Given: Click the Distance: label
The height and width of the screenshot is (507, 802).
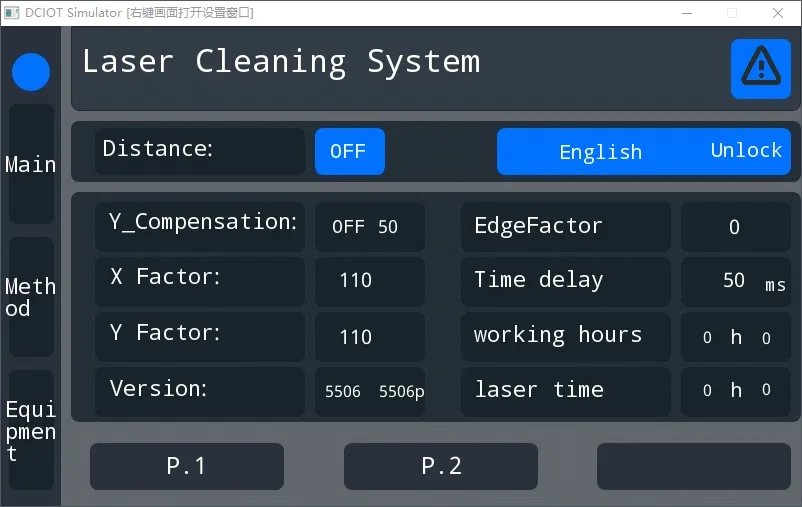Looking at the screenshot, I should [157, 149].
